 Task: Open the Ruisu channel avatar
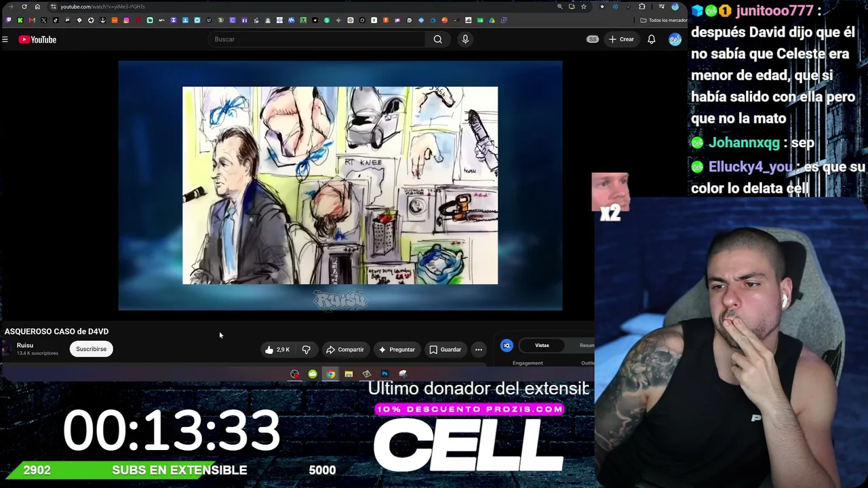[7, 349]
